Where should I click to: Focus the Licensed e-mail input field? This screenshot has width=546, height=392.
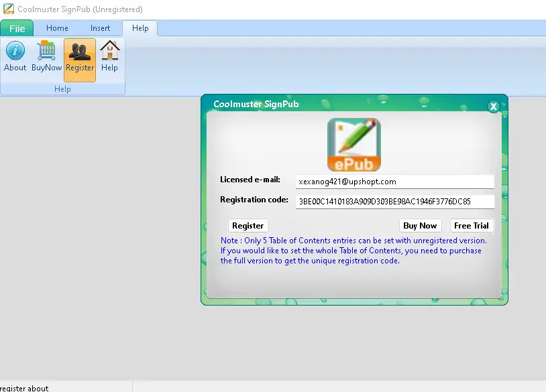click(x=394, y=182)
